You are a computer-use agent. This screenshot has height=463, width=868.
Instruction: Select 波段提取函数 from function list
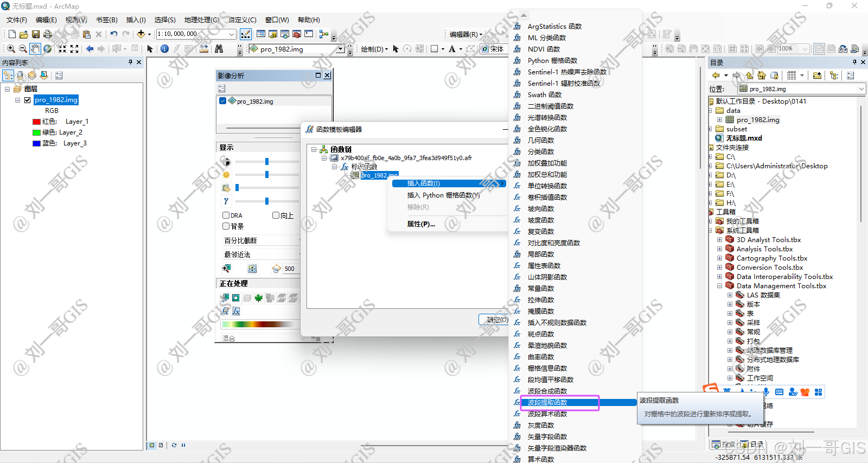coord(547,403)
